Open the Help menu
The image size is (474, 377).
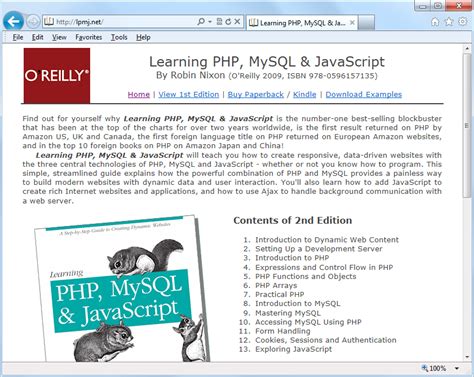coord(143,37)
